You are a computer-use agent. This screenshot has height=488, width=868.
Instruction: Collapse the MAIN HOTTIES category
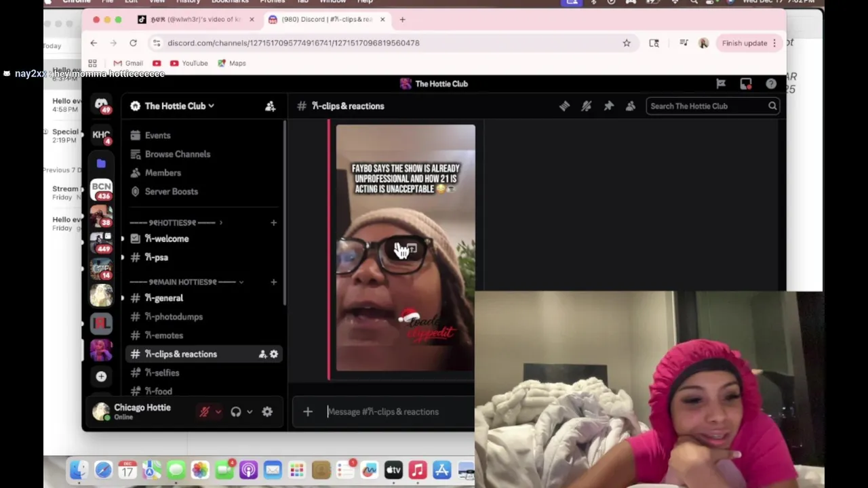[186, 282]
